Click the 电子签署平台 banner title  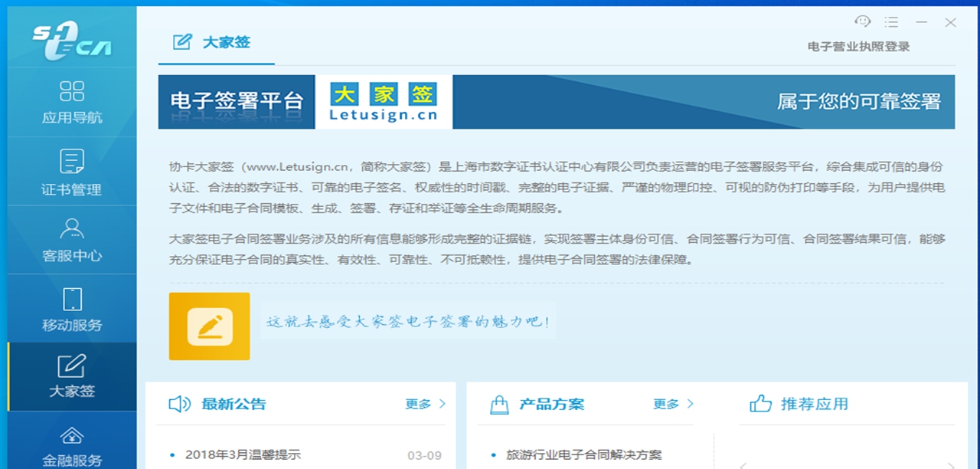pos(237,101)
